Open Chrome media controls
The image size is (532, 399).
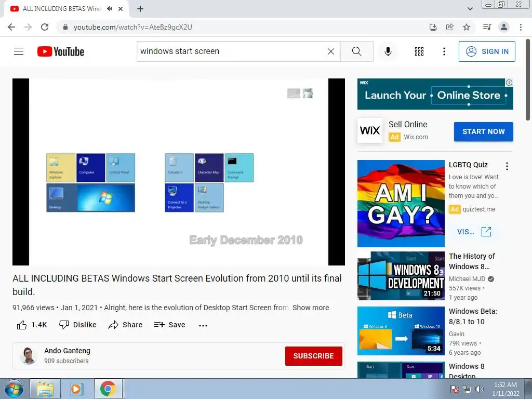click(487, 27)
